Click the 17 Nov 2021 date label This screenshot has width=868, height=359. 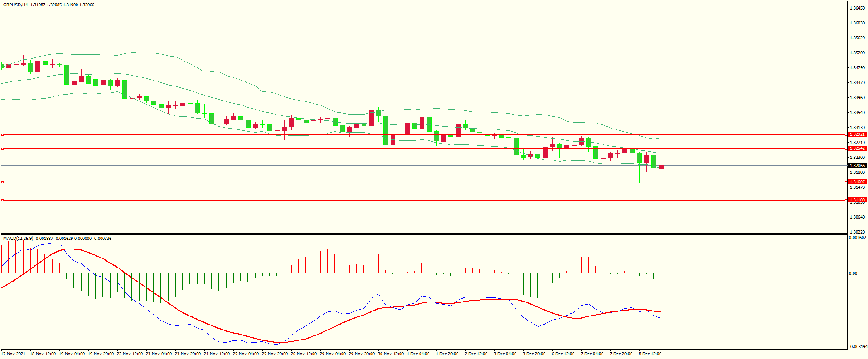click(14, 354)
